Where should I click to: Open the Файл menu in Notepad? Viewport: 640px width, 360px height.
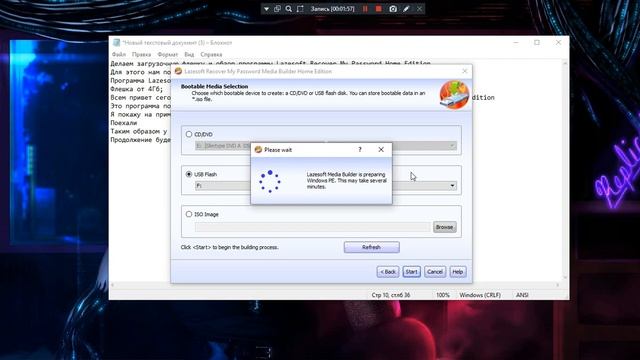point(119,54)
